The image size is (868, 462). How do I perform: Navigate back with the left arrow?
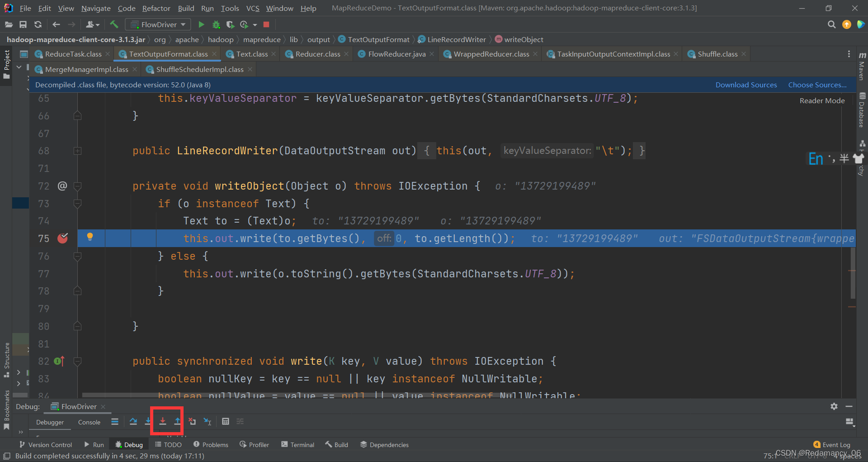coord(56,24)
